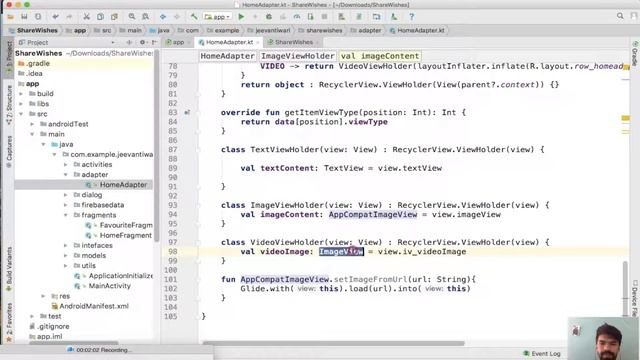Close the HomeAdapter.kt tab
The image size is (640, 360).
258,42
